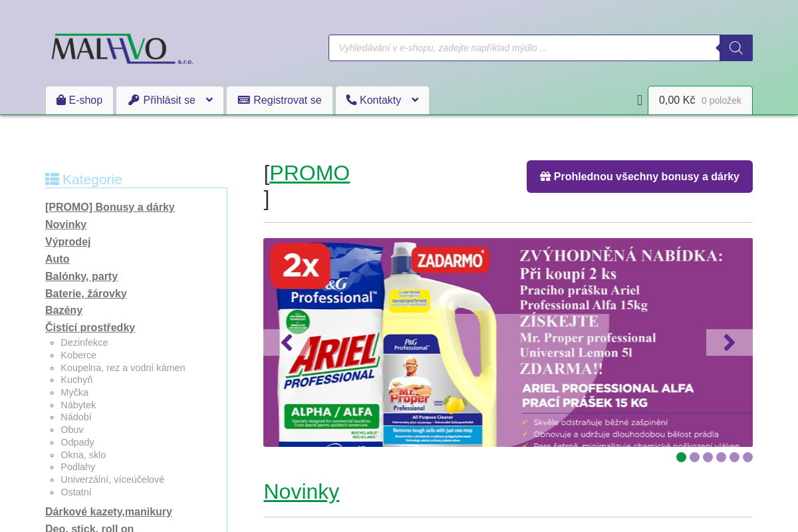Open Bazény category

(x=64, y=311)
